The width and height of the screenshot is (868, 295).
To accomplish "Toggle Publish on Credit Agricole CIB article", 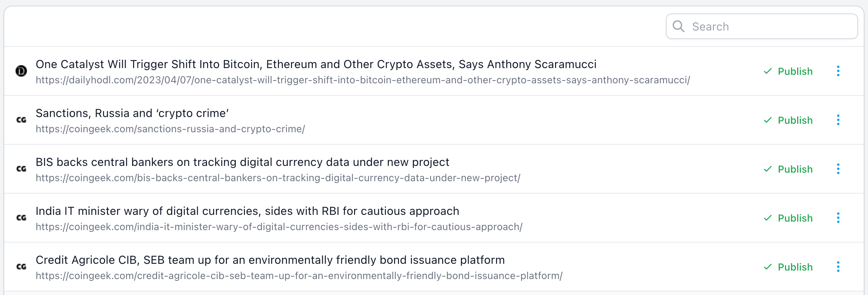I will pos(788,267).
